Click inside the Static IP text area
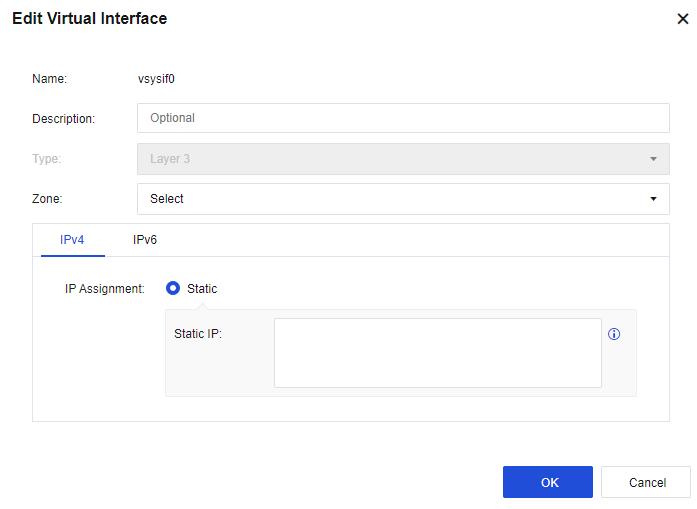Image resolution: width=697 pixels, height=509 pixels. tap(437, 353)
